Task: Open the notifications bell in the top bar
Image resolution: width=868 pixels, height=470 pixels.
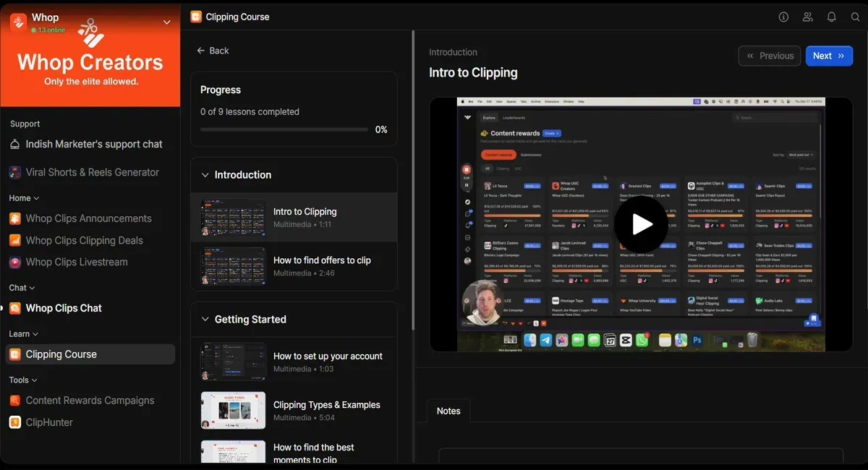Action: tap(831, 17)
